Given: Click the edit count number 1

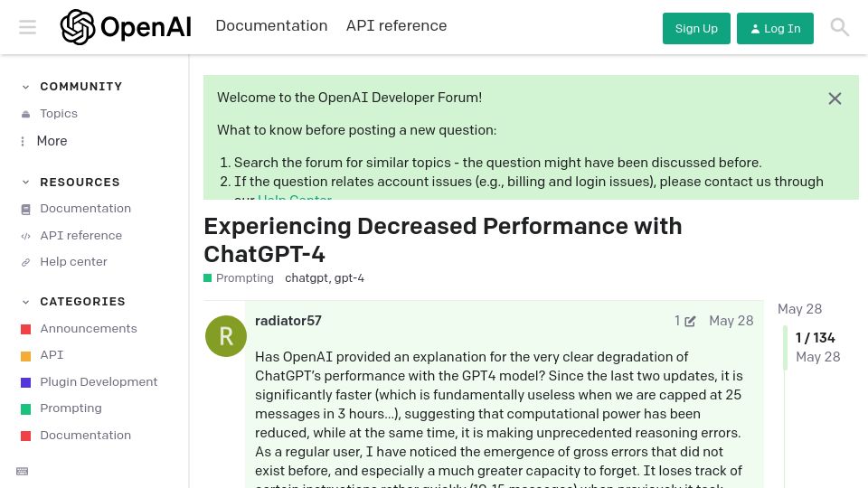Looking at the screenshot, I should tap(677, 321).
